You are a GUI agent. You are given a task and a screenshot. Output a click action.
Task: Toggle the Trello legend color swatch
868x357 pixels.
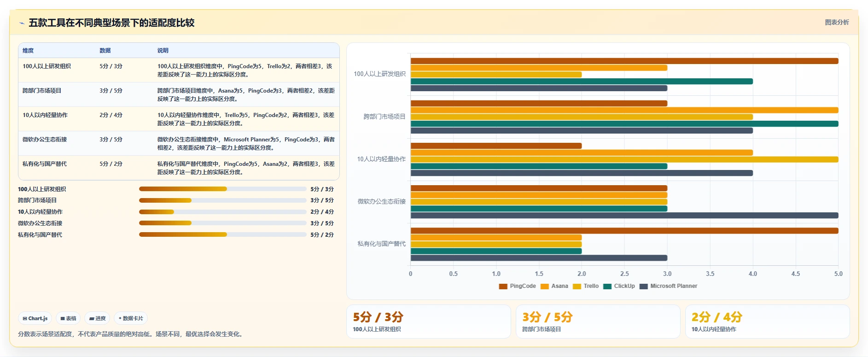577,286
